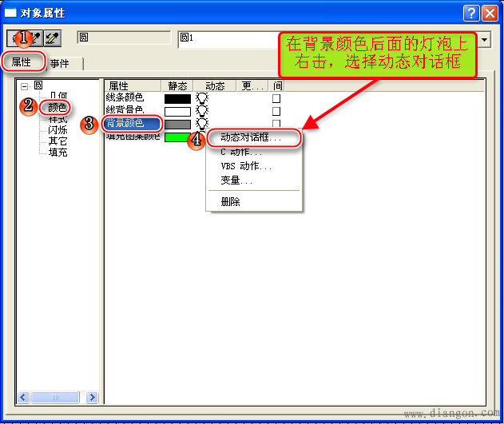Screen dimensions: 504x424
Task: Click the eyedropper copy-properties icon
Action: click(37, 38)
